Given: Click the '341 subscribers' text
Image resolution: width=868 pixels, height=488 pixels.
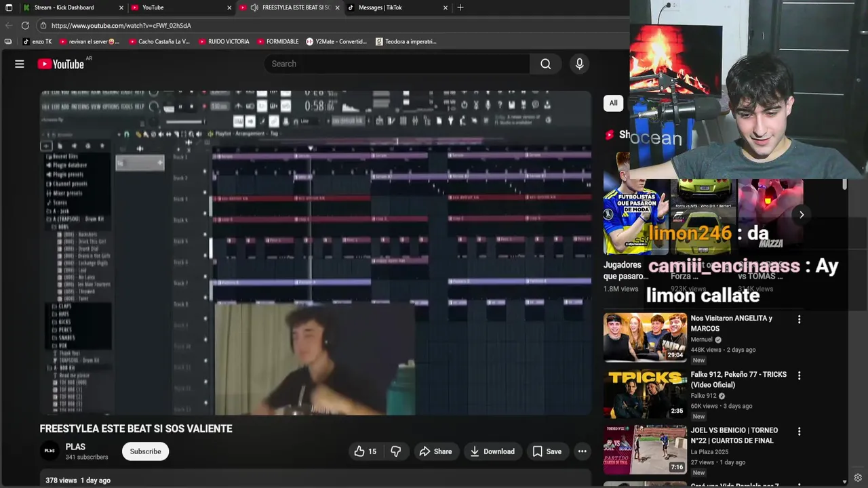Looking at the screenshot, I should click(x=87, y=457).
